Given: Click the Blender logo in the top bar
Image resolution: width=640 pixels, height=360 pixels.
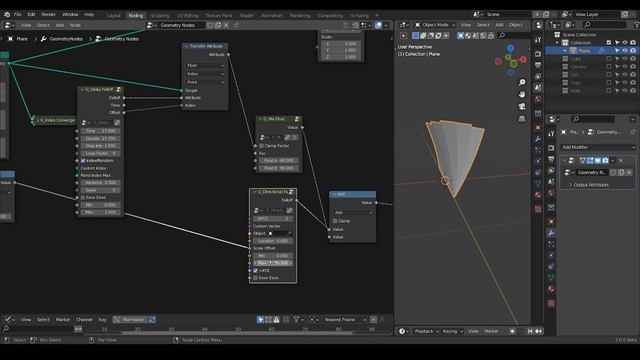Looking at the screenshot, I should (x=7, y=14).
